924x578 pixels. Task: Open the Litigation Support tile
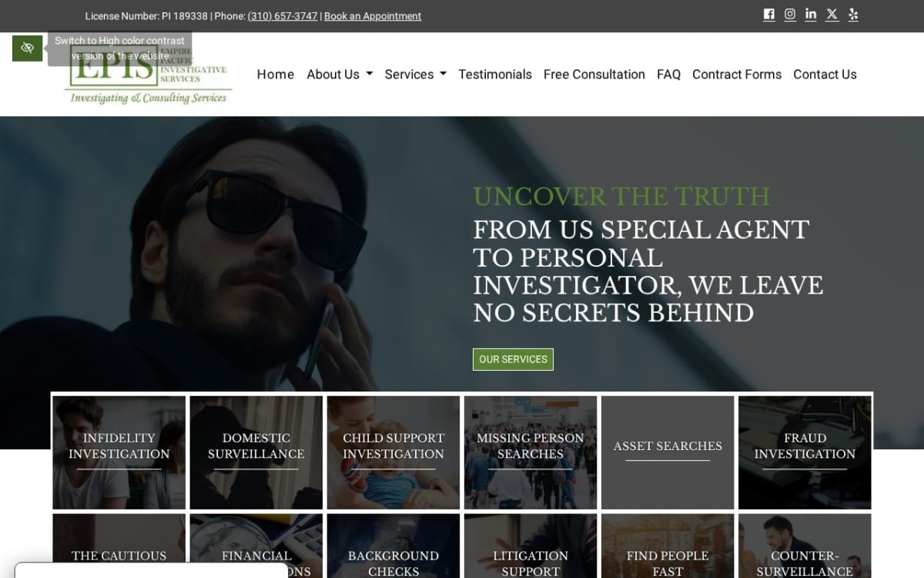(531, 546)
